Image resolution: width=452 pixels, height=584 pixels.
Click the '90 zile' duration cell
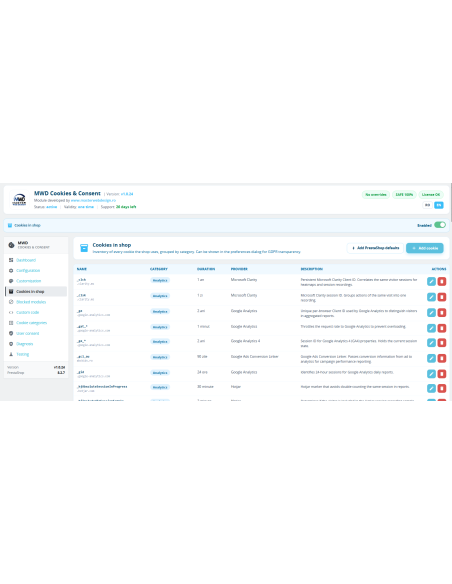(x=202, y=356)
